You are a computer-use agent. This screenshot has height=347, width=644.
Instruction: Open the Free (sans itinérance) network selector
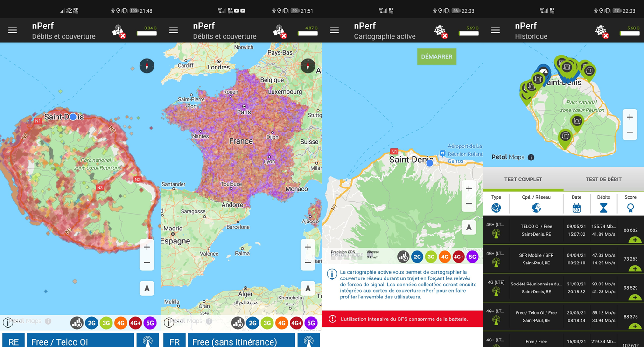tap(241, 341)
